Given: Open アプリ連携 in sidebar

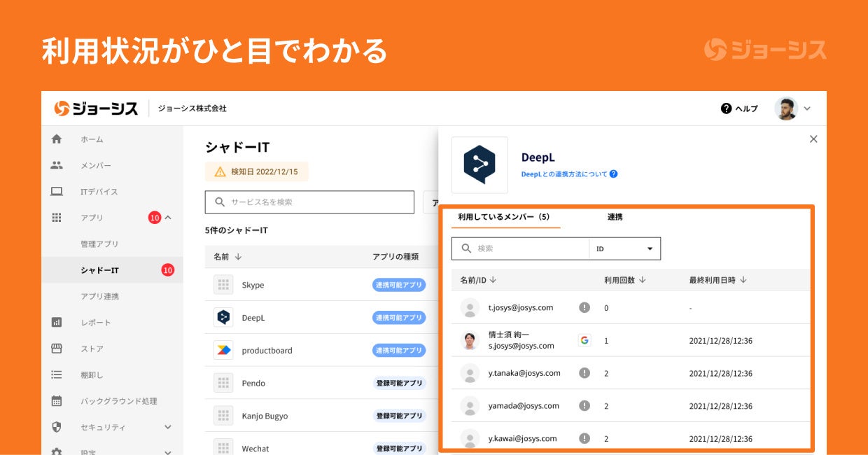Looking at the screenshot, I should click(x=99, y=296).
